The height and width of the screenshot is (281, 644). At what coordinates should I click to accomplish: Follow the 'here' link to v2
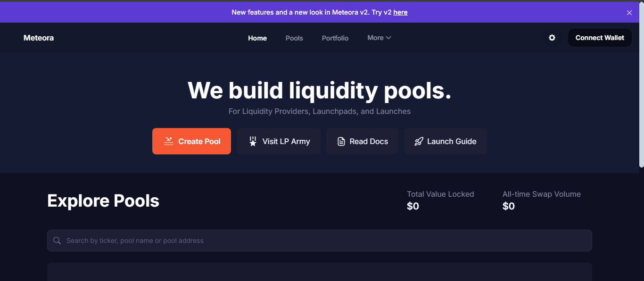coord(400,12)
